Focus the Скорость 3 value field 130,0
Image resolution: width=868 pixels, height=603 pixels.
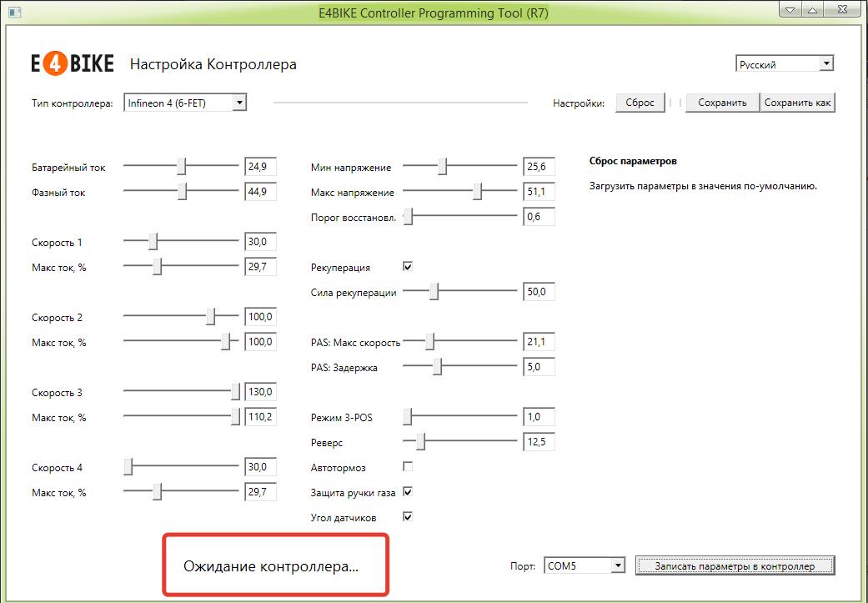[x=260, y=391]
